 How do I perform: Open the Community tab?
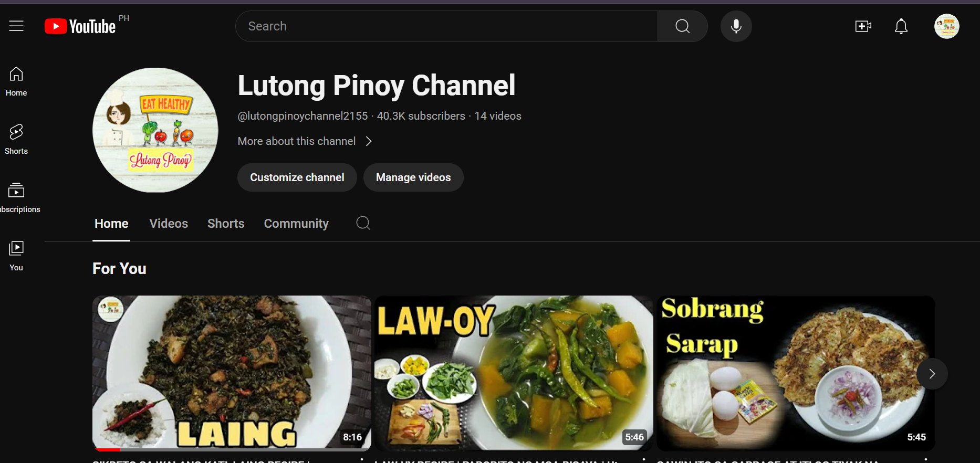pyautogui.click(x=296, y=224)
